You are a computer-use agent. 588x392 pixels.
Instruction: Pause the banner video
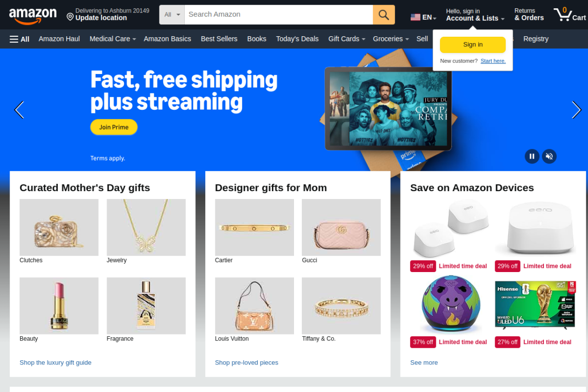[532, 156]
